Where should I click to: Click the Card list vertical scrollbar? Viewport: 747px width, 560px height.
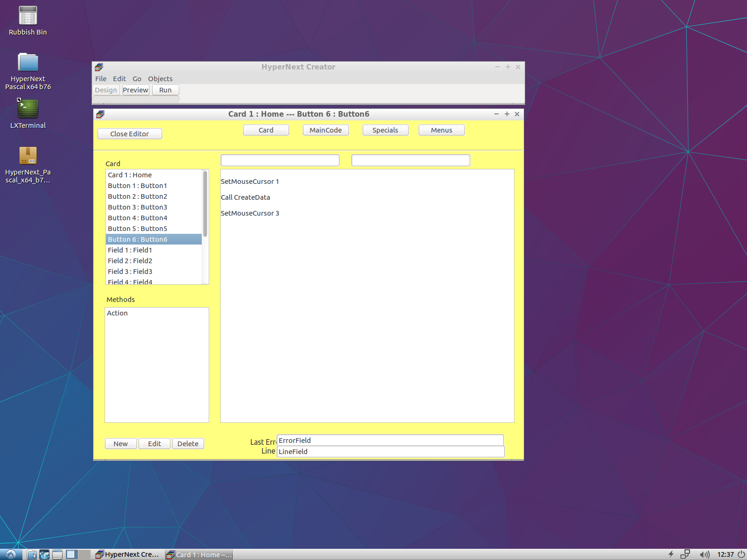(x=205, y=205)
